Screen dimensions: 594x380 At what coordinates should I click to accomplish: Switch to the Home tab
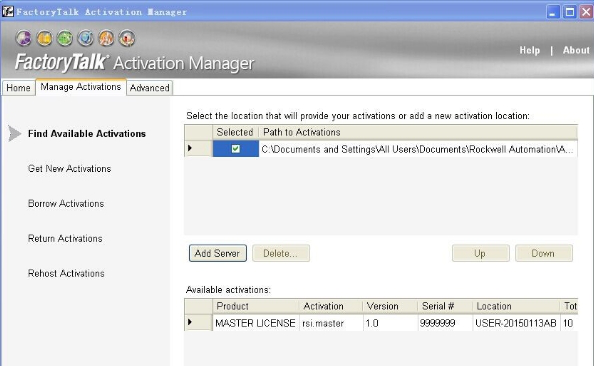(x=18, y=88)
